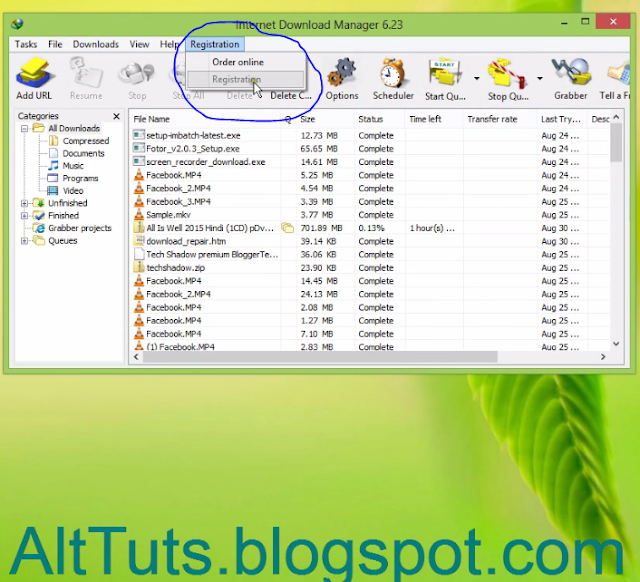Click icon beside download_repair.htm

[x=139, y=241]
